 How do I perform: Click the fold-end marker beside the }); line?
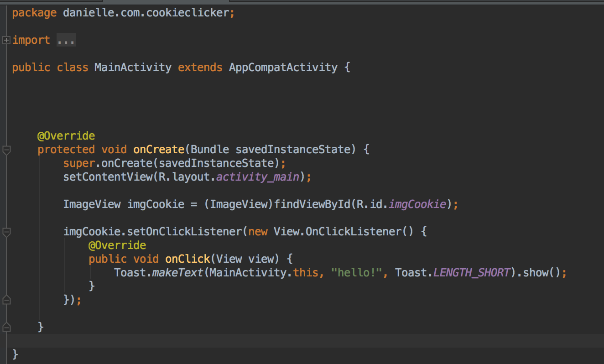tap(6, 300)
